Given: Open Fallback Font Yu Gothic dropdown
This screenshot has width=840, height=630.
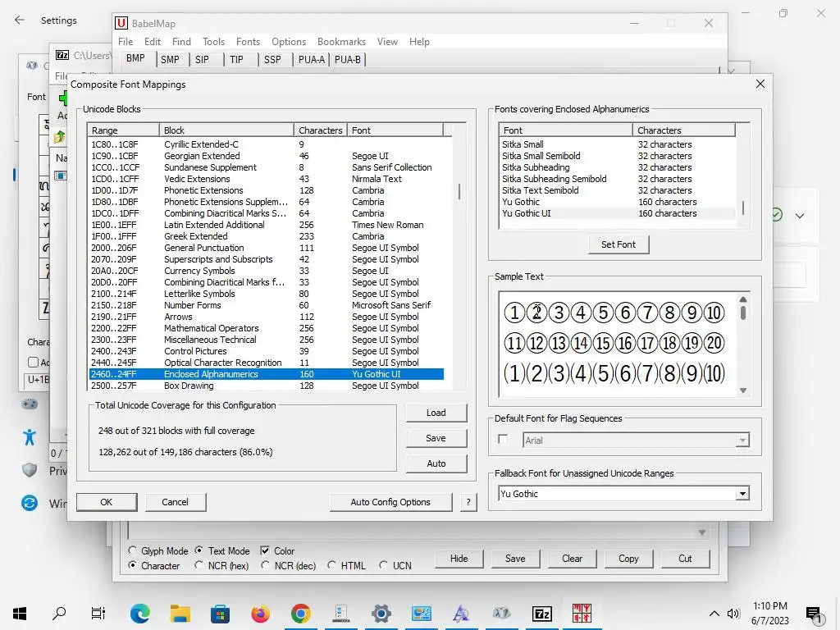Looking at the screenshot, I should tap(742, 493).
